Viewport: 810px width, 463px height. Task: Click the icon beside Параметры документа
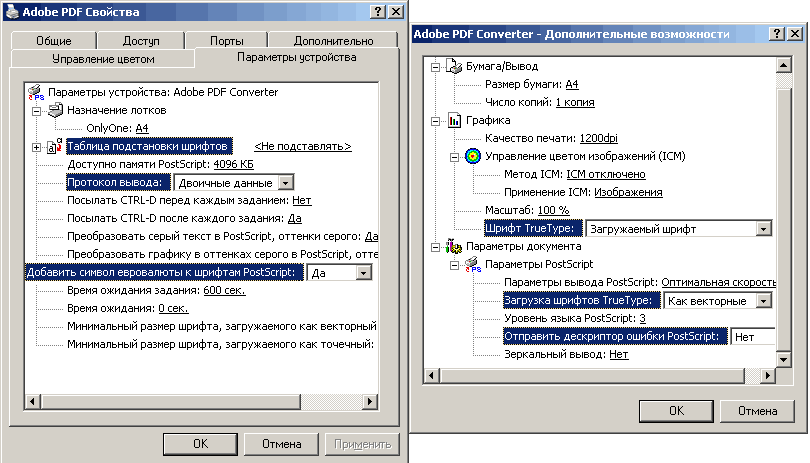point(454,246)
